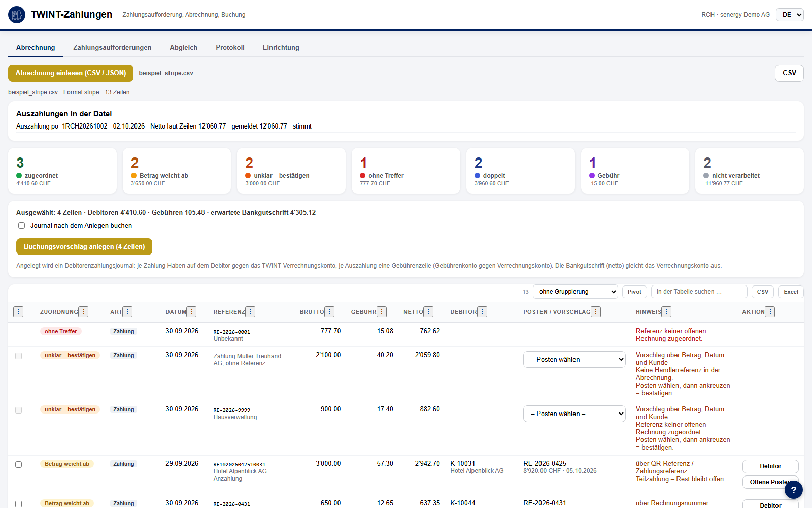Screen dimensions: 812x508
Task: Switch to the Abgleich tab
Action: [184, 47]
